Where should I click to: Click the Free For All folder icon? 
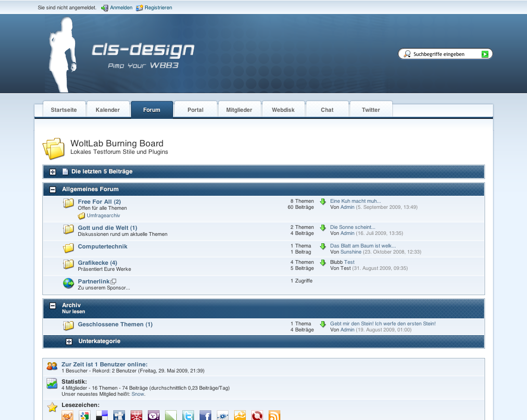coord(69,203)
